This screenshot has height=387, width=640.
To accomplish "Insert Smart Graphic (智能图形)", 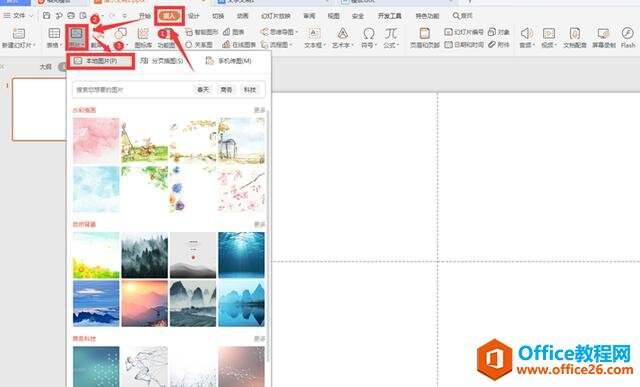I will point(202,32).
